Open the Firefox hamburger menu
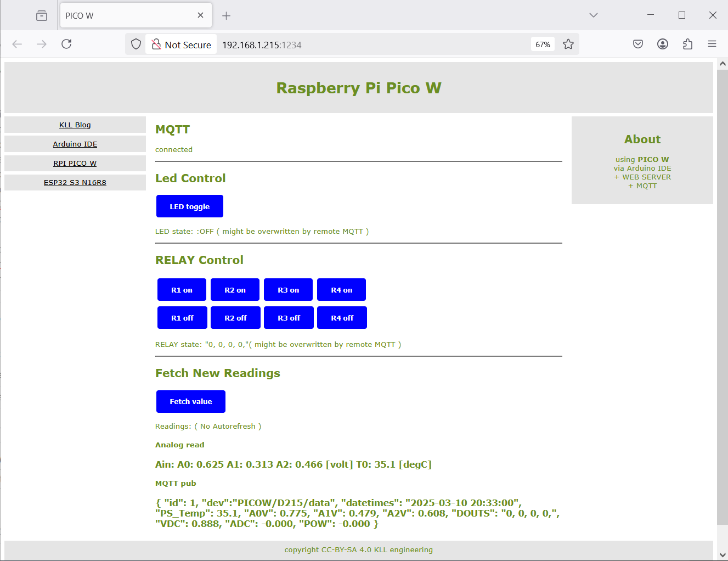The image size is (728, 561). coord(712,44)
